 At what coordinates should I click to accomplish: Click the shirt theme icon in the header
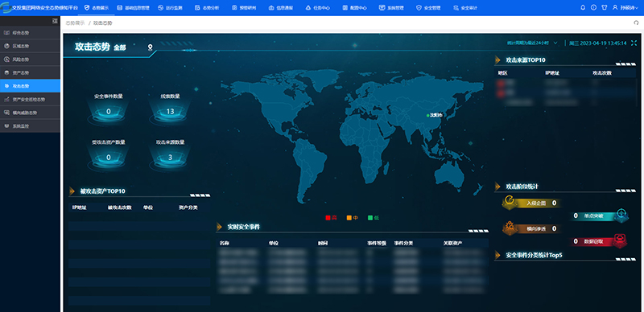605,7
